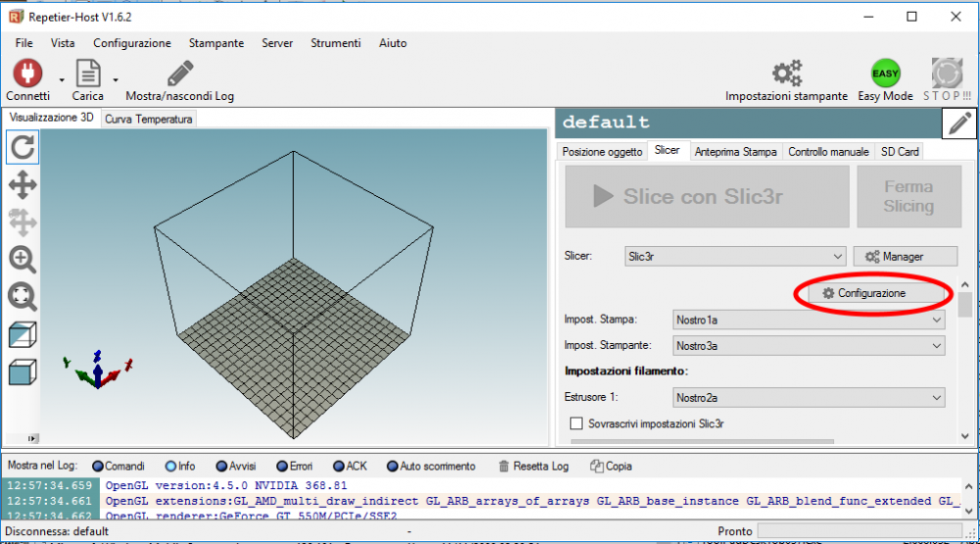Open the Stampante menu
The image size is (980, 544).
pos(216,43)
